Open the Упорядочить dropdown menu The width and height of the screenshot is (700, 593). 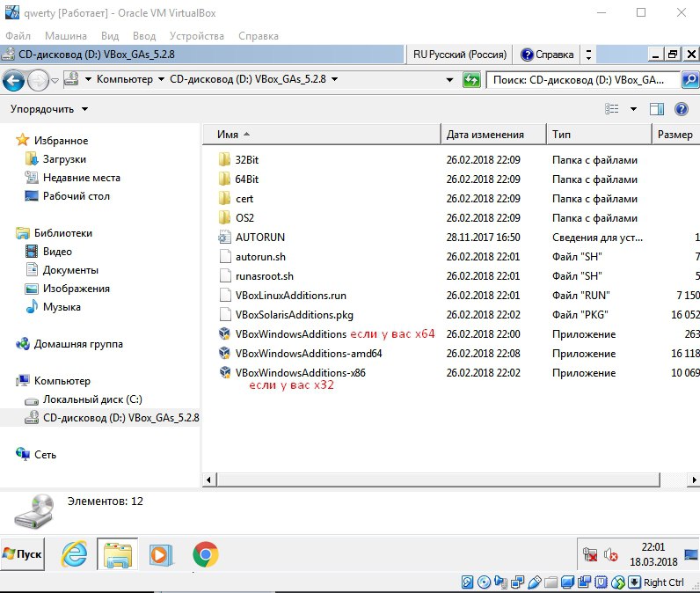(x=49, y=109)
